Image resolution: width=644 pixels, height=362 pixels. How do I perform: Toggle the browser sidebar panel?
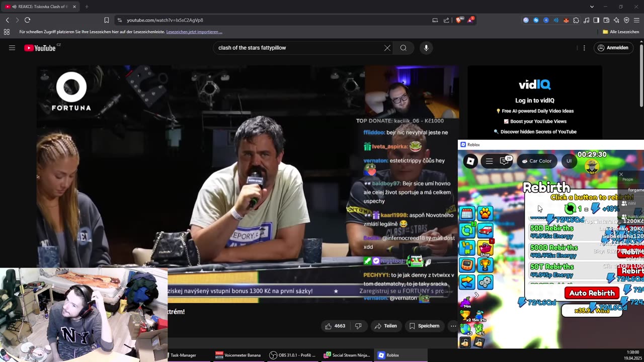click(x=596, y=20)
